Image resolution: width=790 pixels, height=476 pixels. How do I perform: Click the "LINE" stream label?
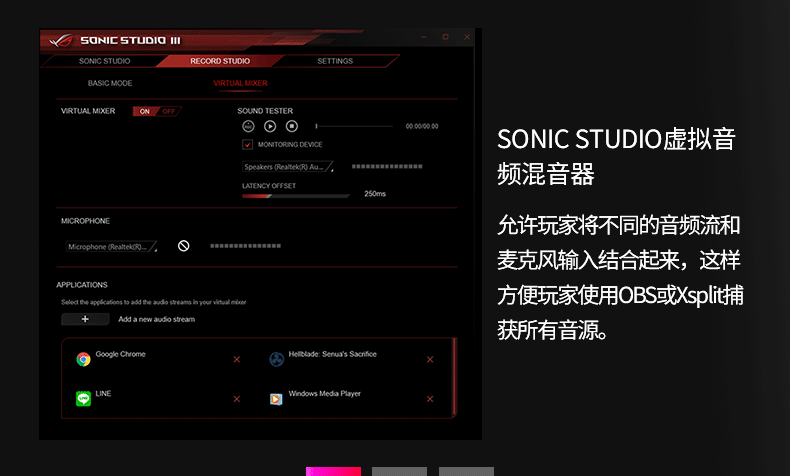tap(103, 393)
